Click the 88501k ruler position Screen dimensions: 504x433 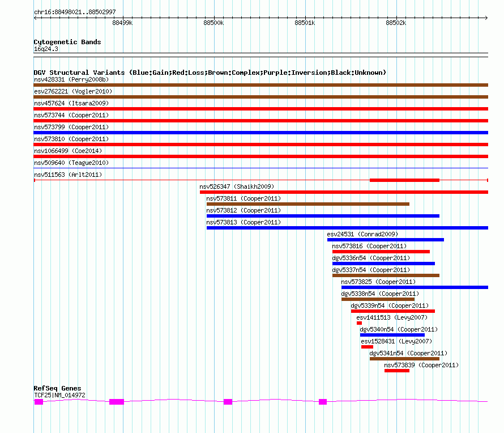pos(305,23)
